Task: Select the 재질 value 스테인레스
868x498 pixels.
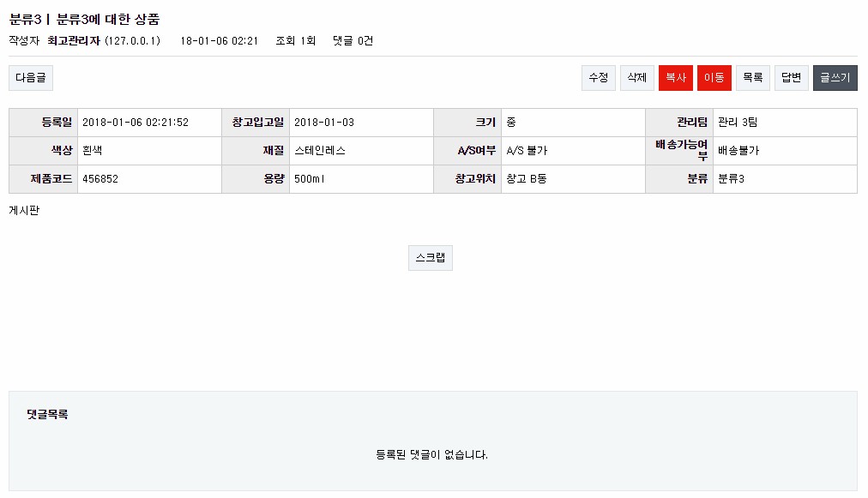Action: coord(320,151)
